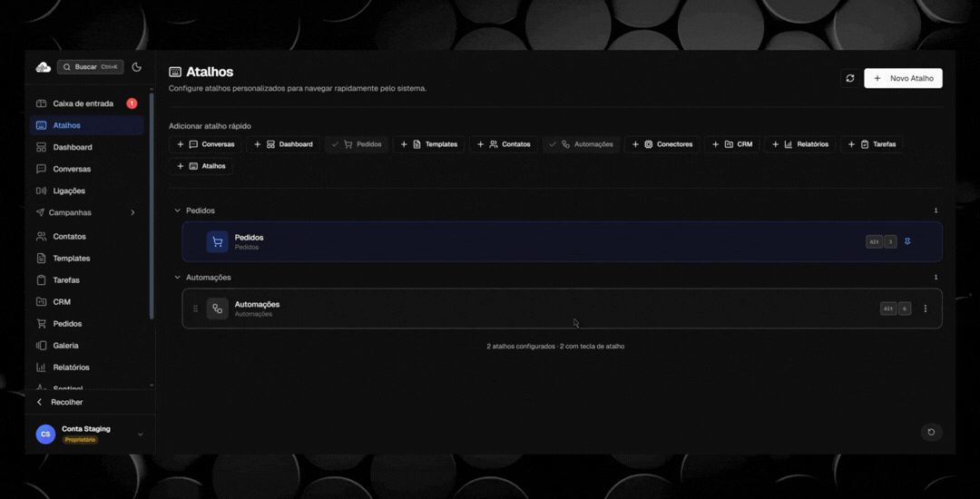
Task: Add Dashboard quick shortcut
Action: click(x=283, y=144)
